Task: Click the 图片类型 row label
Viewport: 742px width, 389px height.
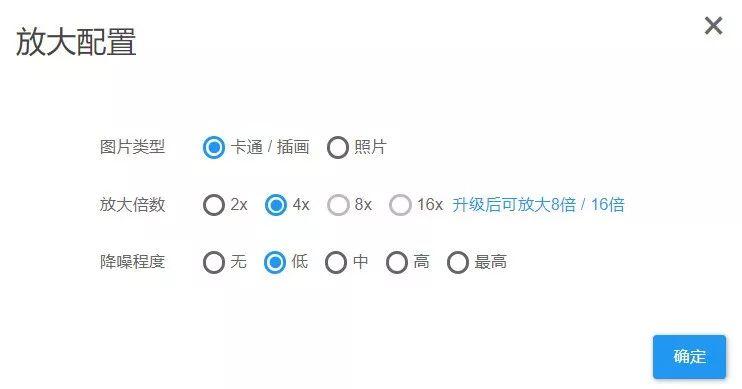Action: pyautogui.click(x=132, y=147)
